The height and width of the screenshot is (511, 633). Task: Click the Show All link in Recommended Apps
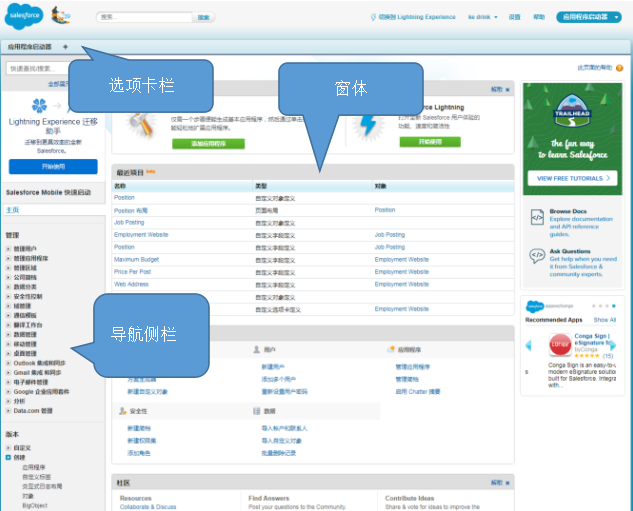coord(605,320)
